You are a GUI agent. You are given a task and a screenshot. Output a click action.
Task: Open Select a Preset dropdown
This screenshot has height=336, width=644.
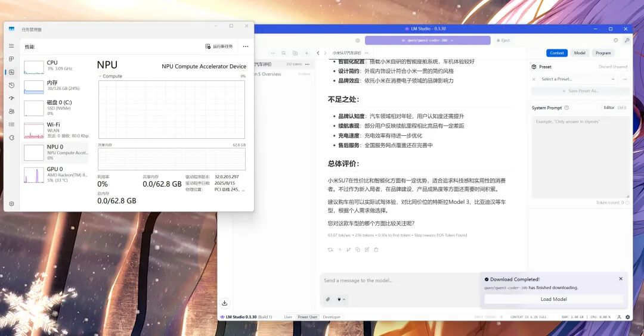(578, 79)
